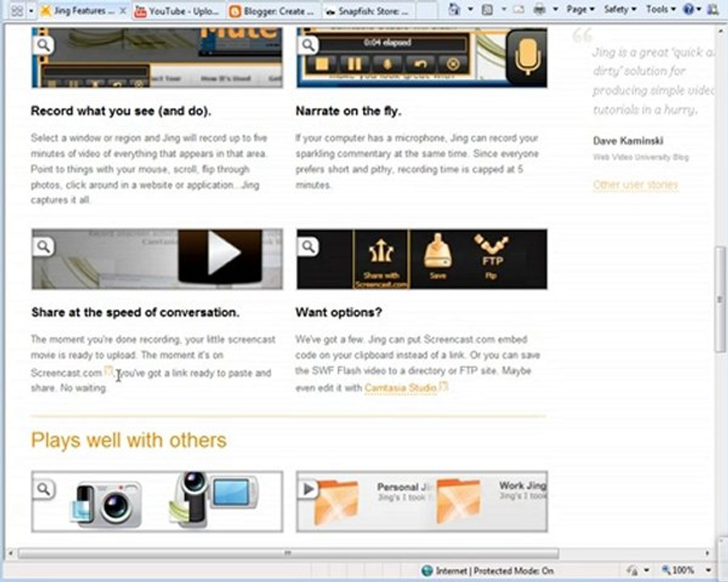
Task: Click the horizontal scrollbar right arrow
Action: 707,553
